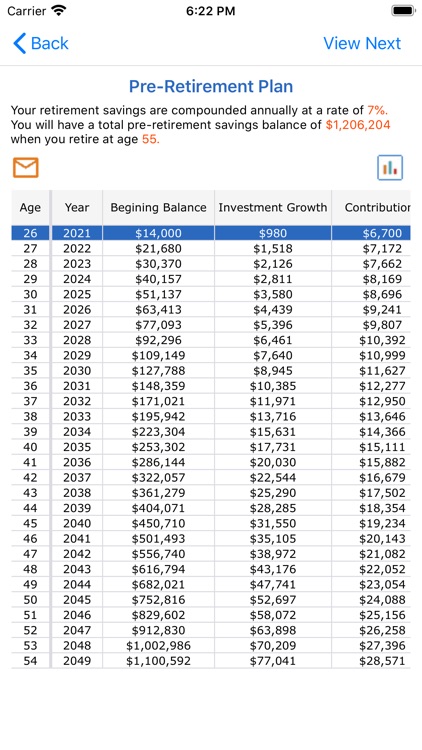Tap the Back button label
This screenshot has width=422, height=750.
click(50, 44)
